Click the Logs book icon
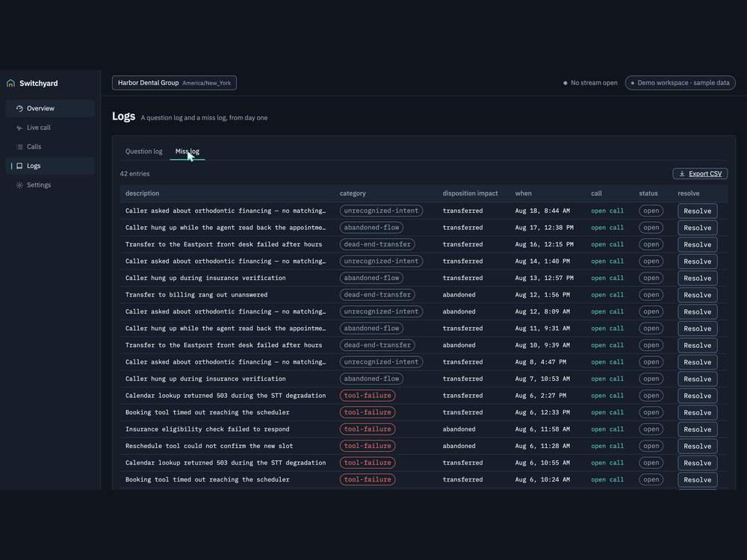 point(19,166)
